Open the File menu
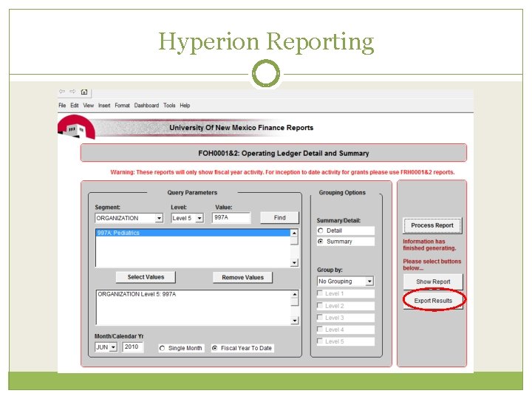 pos(62,106)
